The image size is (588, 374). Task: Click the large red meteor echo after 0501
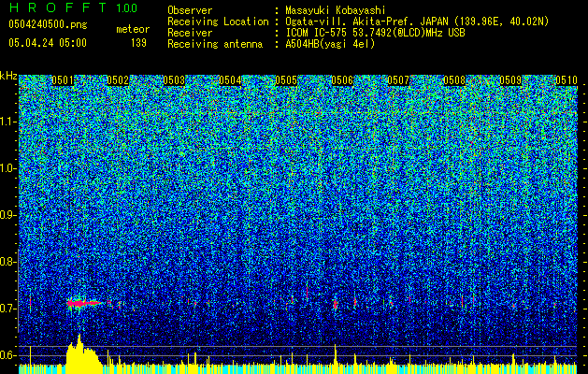[83, 302]
